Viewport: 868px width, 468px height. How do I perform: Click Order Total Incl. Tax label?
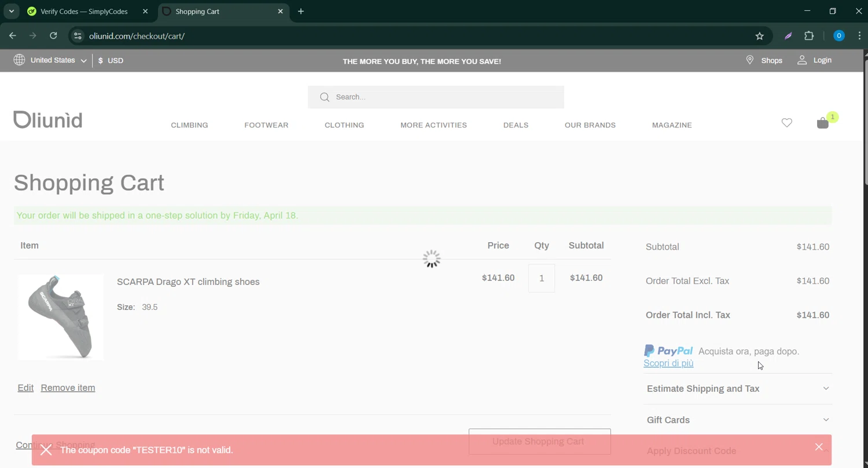688,315
